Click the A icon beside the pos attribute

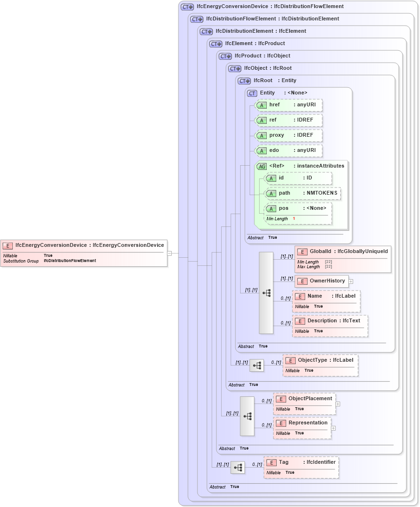click(271, 208)
